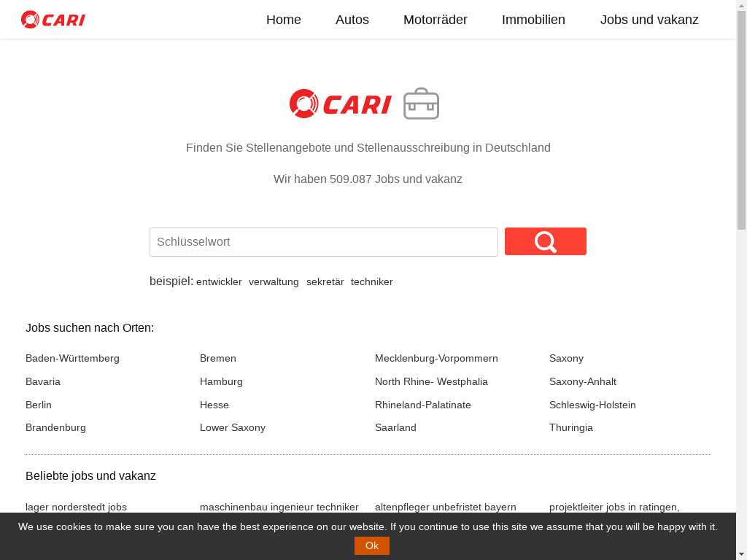Browse jobs in Mecklenburg-Vorpommern

click(436, 358)
